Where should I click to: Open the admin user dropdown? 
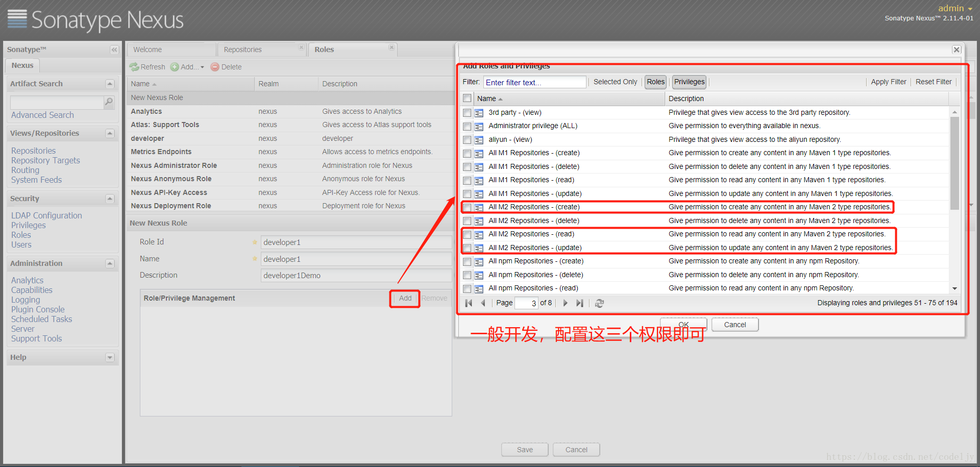pos(955,8)
